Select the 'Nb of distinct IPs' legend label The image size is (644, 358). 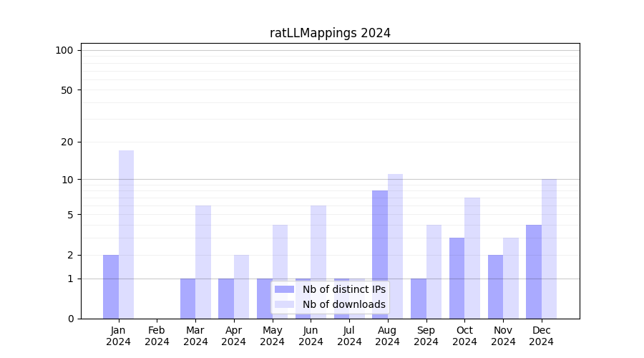(343, 289)
